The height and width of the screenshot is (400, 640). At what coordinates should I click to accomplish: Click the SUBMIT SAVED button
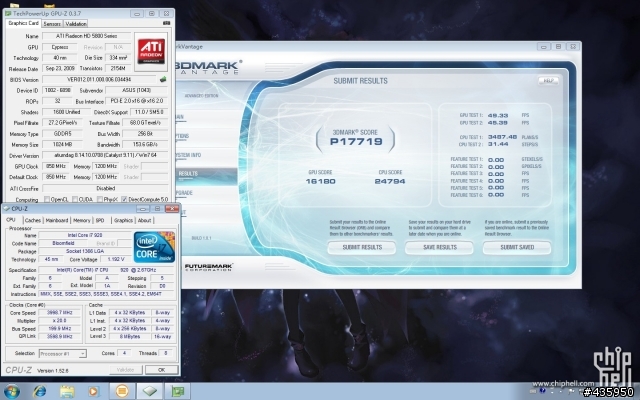pos(517,247)
